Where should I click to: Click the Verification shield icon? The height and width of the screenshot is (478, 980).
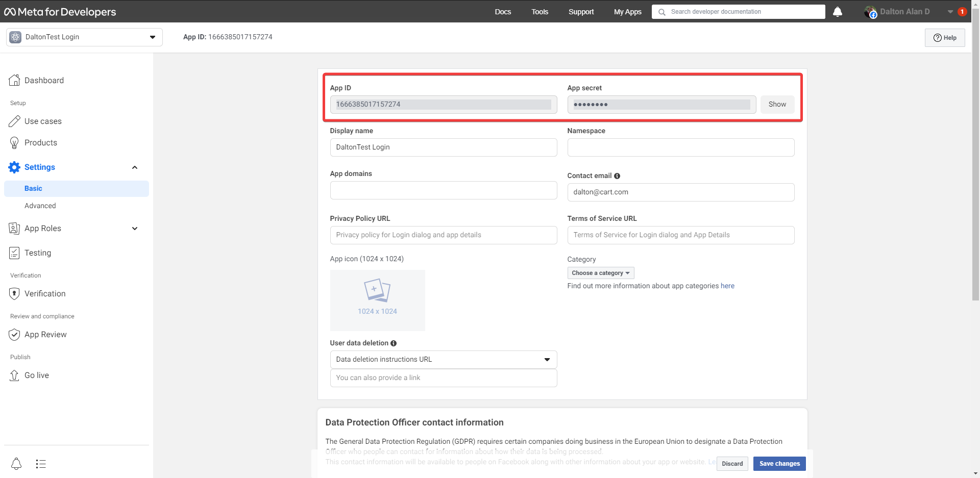(x=14, y=293)
